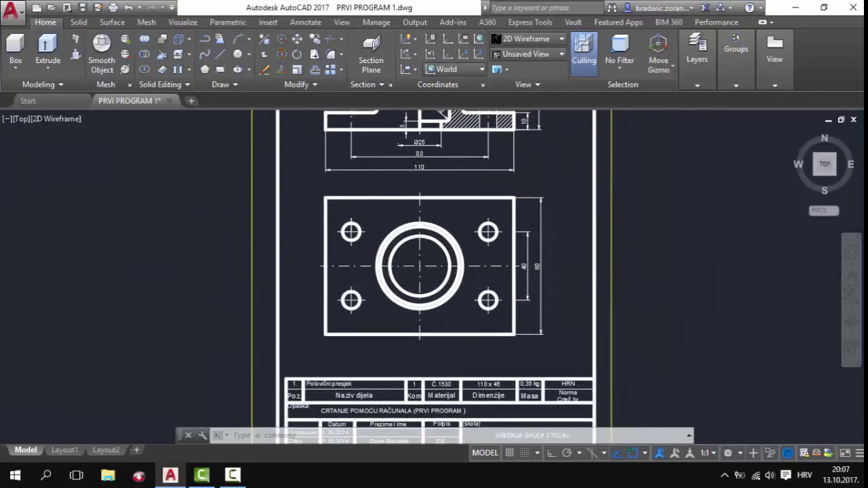The height and width of the screenshot is (488, 868).
Task: Click the TOP face of the ViewCube
Action: pyautogui.click(x=825, y=164)
